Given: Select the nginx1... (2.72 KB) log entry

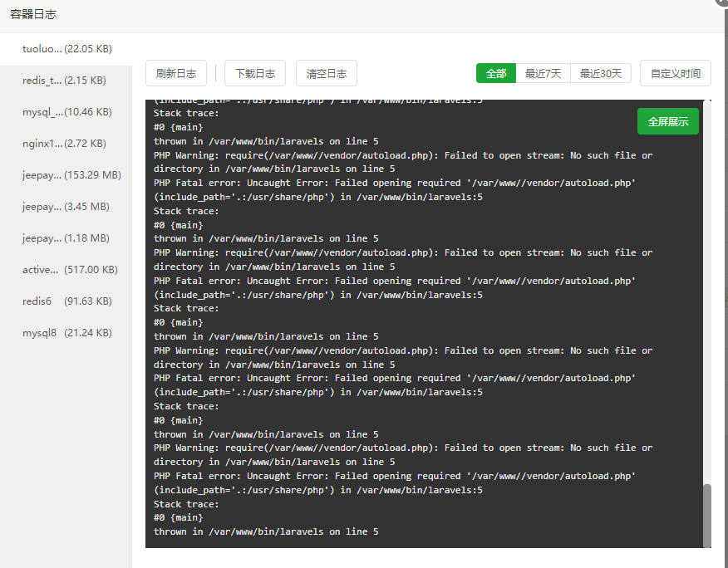Looking at the screenshot, I should [66, 144].
